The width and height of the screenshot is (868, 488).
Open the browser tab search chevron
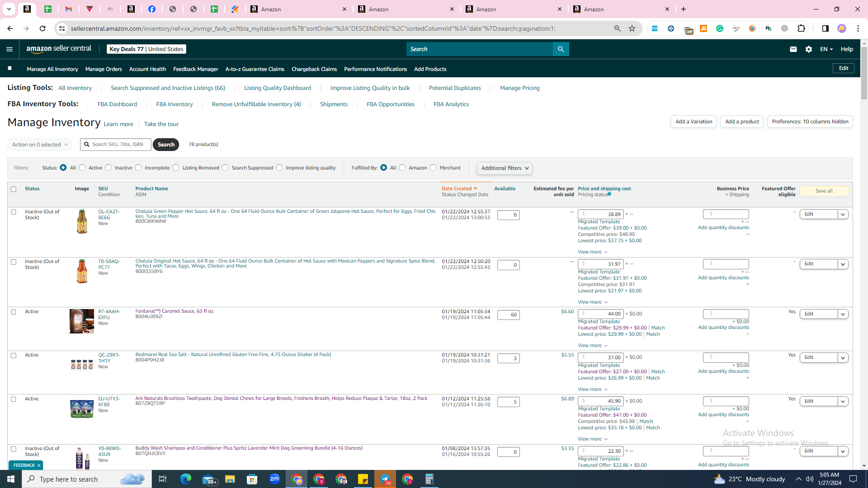(9, 9)
